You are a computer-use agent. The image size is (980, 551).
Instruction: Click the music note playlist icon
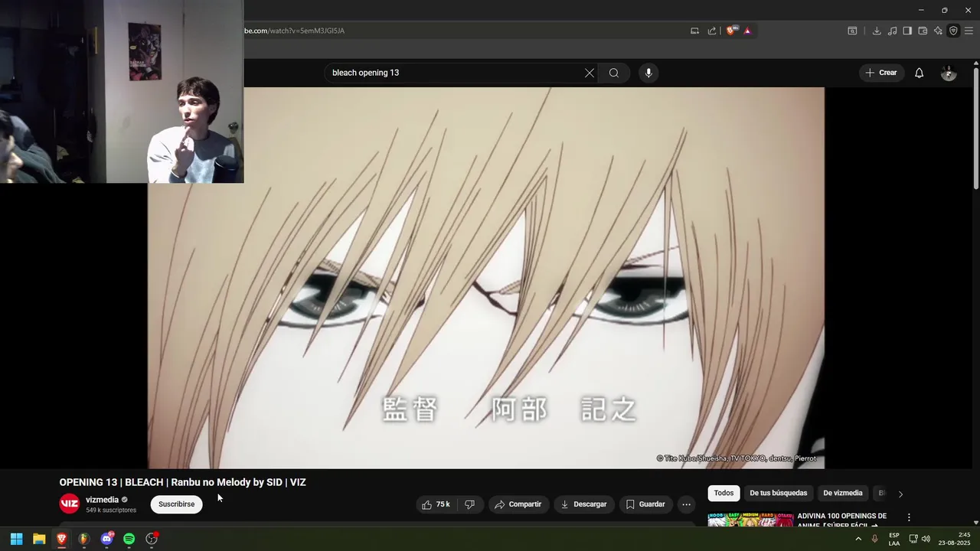pyautogui.click(x=892, y=31)
